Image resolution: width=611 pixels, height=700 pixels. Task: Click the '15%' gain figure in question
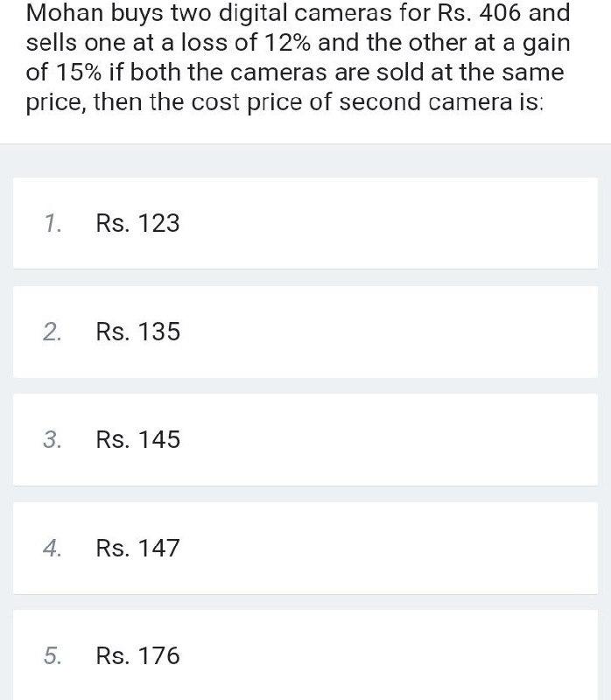pos(79,73)
